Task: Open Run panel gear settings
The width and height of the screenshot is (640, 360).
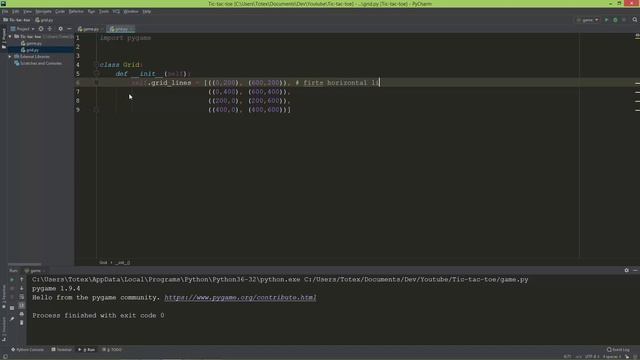Action: (627, 270)
